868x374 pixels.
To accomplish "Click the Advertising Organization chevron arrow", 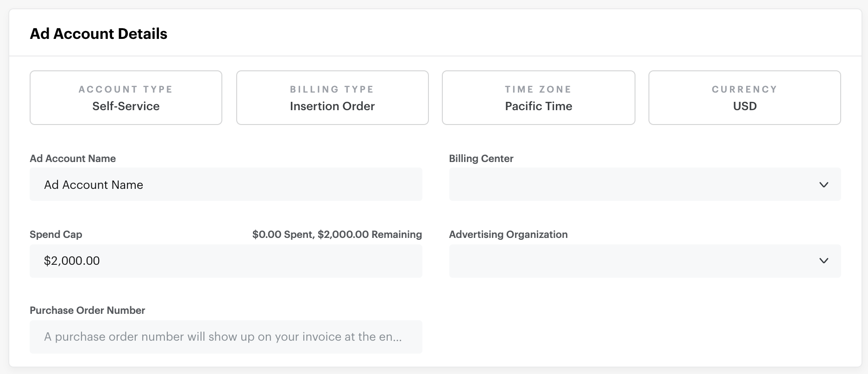I will pyautogui.click(x=824, y=261).
